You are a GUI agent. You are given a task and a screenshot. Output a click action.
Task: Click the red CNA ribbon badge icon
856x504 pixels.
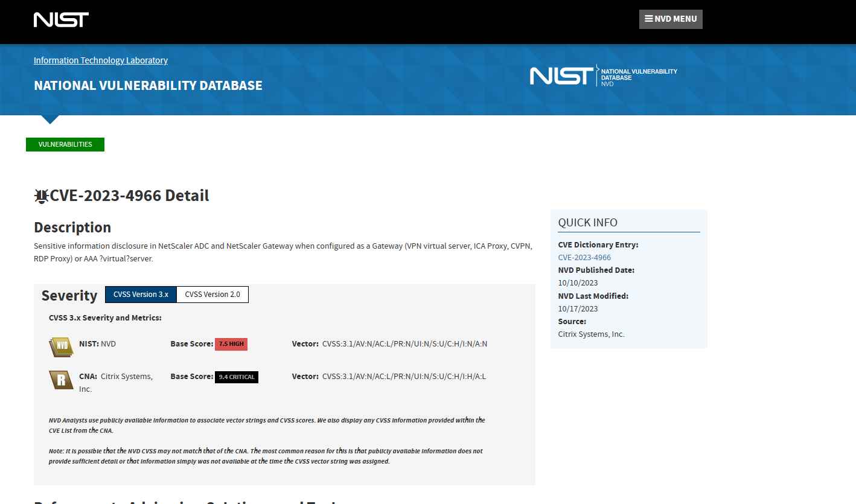(60, 380)
